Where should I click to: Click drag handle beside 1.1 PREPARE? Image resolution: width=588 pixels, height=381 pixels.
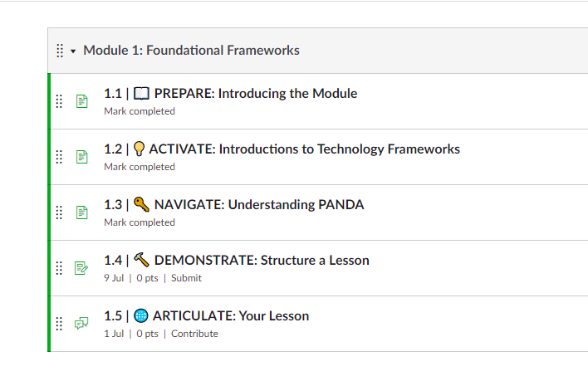pos(59,101)
